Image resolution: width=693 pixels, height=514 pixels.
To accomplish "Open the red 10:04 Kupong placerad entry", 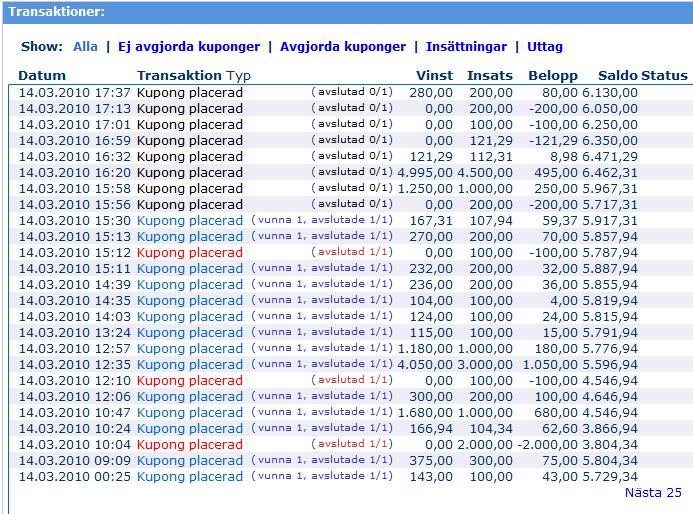I will point(189,445).
